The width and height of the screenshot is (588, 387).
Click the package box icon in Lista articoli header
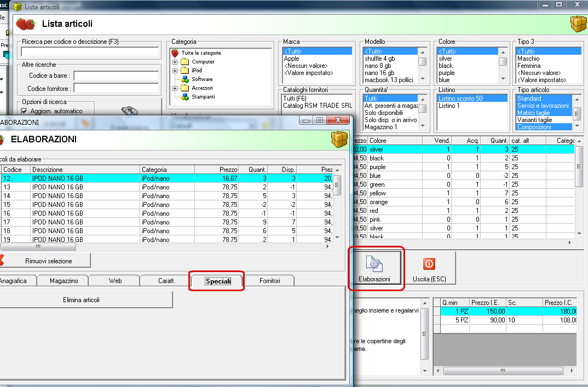pos(578,24)
